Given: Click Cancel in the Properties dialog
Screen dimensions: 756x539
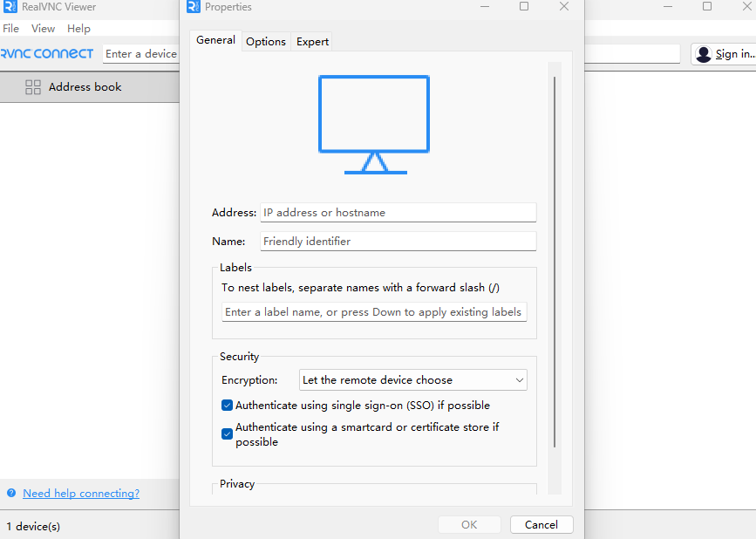Looking at the screenshot, I should point(541,524).
